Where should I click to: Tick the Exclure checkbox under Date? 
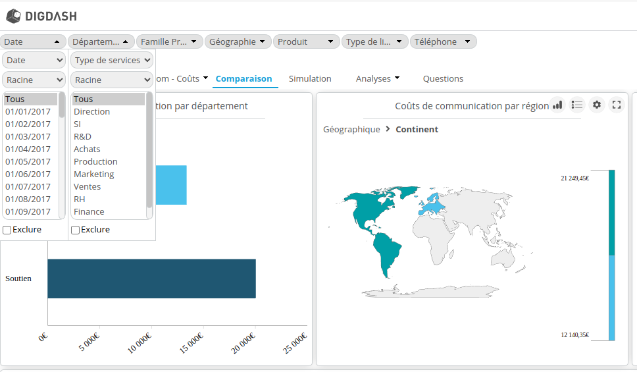pyautogui.click(x=6, y=230)
